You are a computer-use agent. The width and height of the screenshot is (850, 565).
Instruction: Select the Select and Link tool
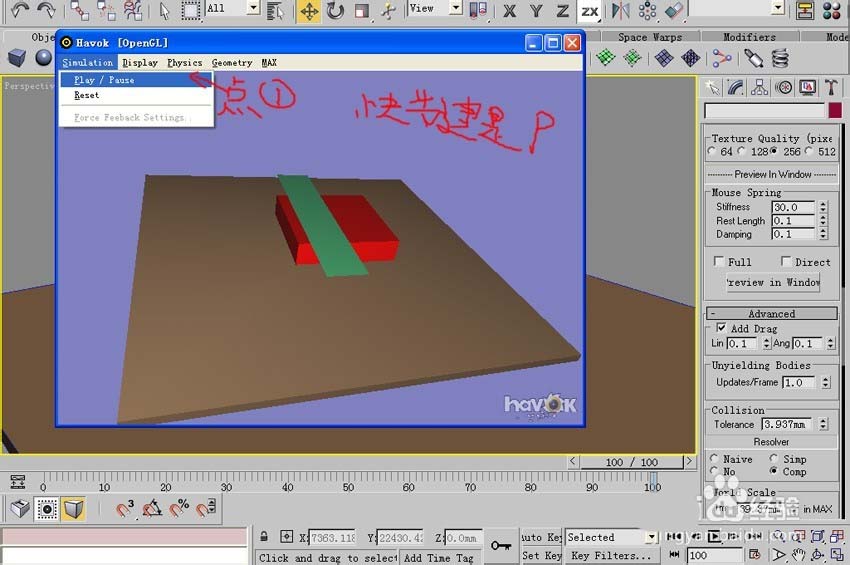click(x=80, y=10)
